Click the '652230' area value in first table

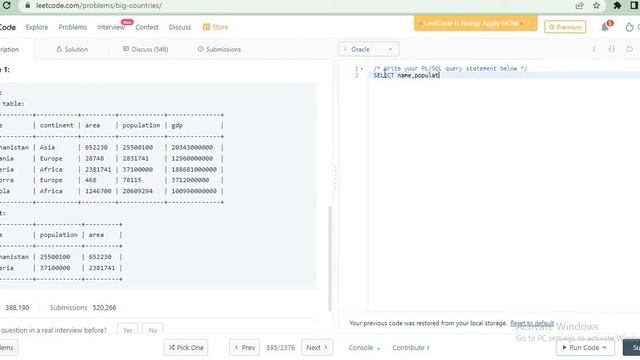click(x=96, y=147)
